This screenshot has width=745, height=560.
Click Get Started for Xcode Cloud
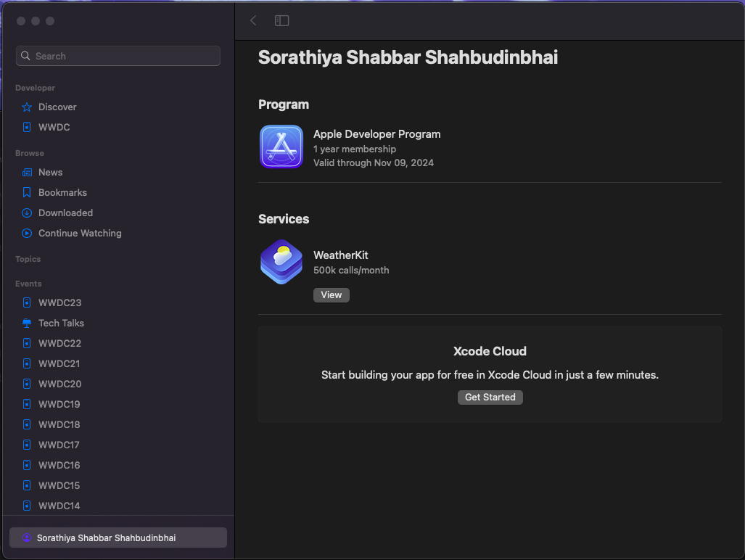pos(490,397)
